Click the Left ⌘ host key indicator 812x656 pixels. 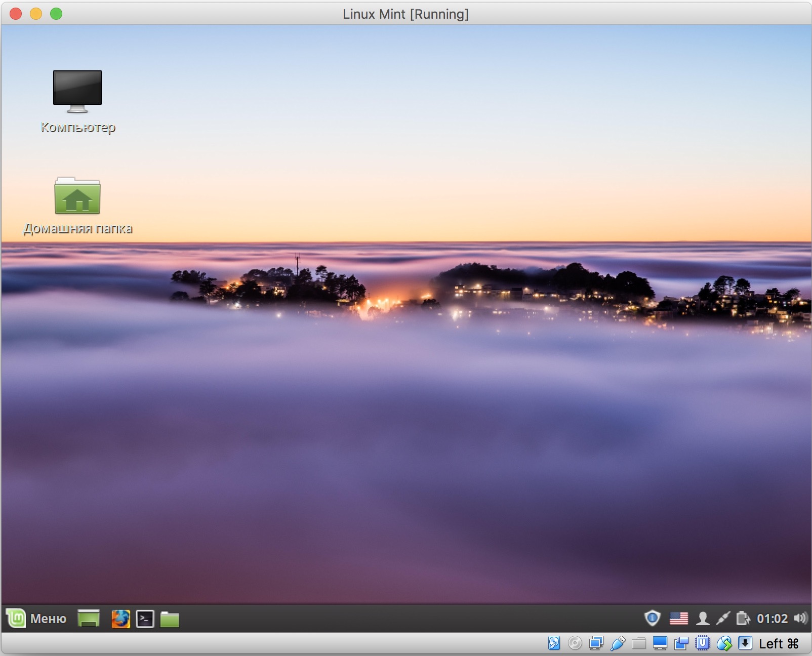(x=779, y=644)
